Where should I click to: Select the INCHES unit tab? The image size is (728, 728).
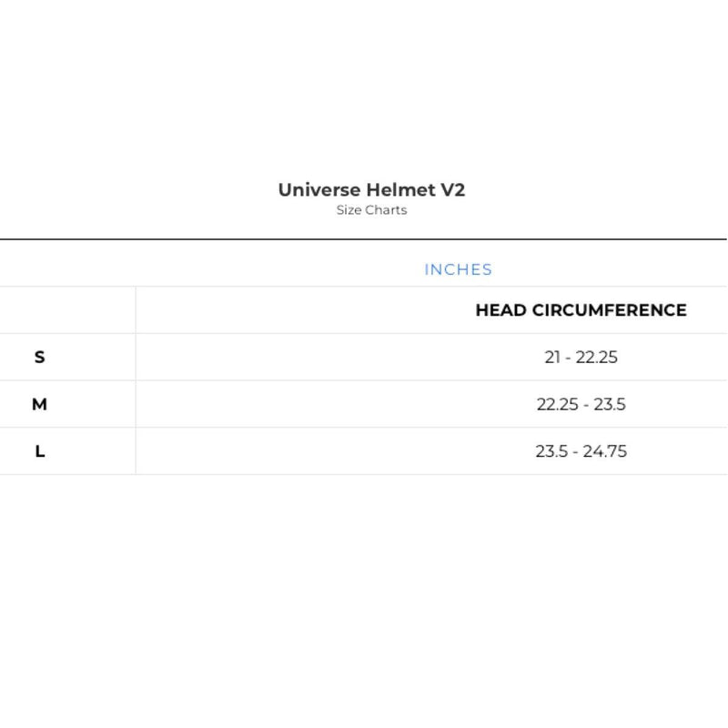[458, 269]
